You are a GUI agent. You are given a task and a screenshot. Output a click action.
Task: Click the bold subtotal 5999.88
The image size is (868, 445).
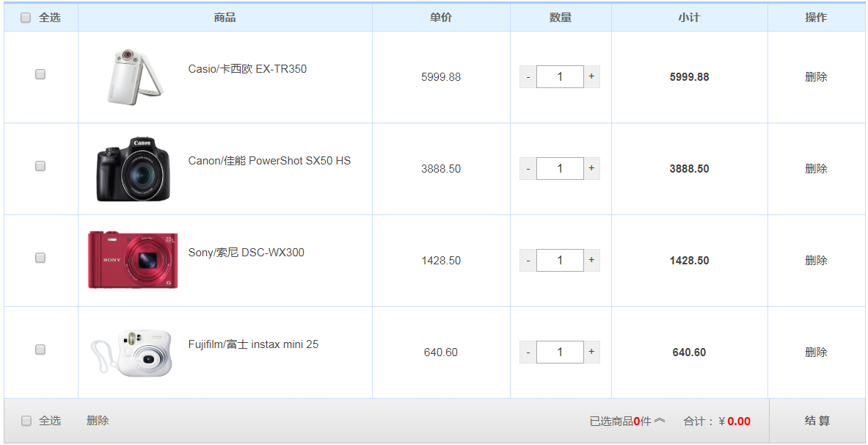[x=689, y=77]
